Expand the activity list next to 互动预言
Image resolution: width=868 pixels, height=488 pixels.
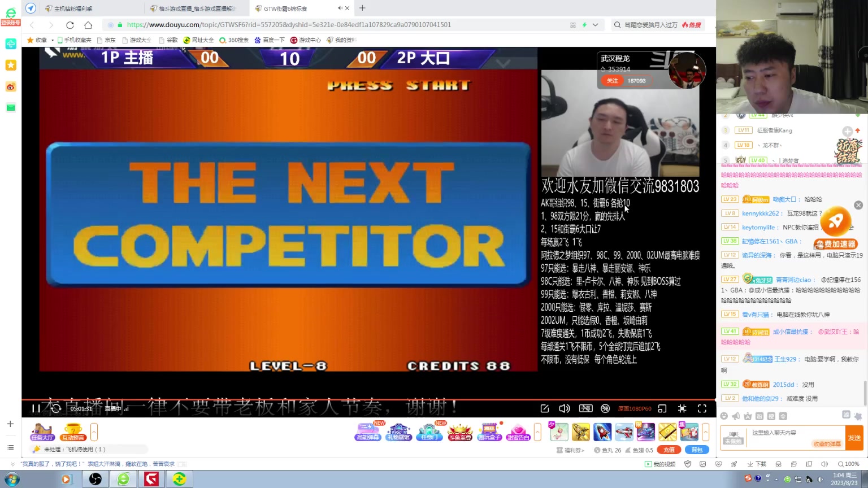coord(94,432)
